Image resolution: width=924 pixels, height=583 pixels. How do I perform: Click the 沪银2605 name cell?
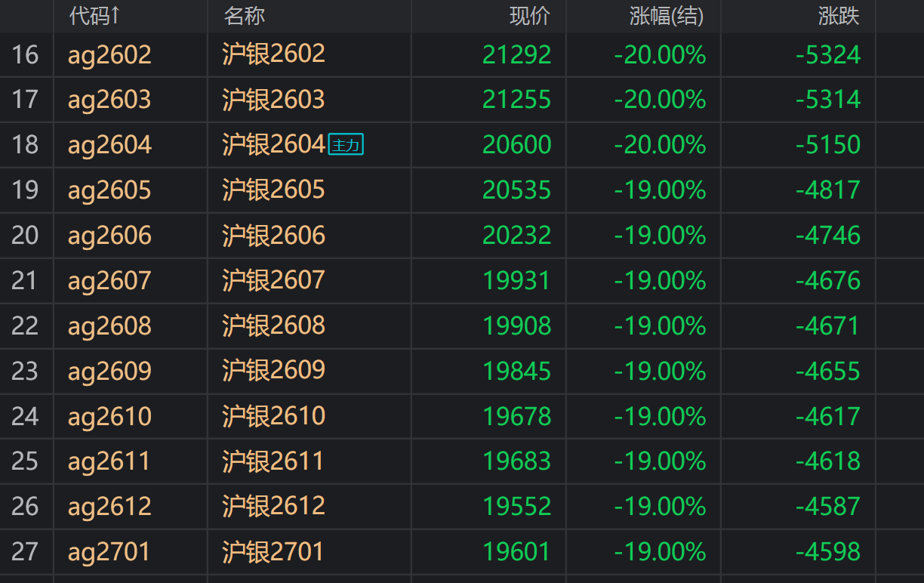tap(273, 190)
